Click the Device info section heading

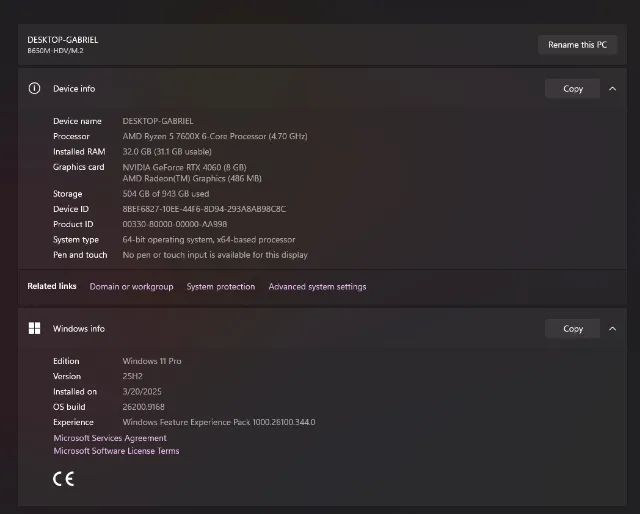pos(74,89)
